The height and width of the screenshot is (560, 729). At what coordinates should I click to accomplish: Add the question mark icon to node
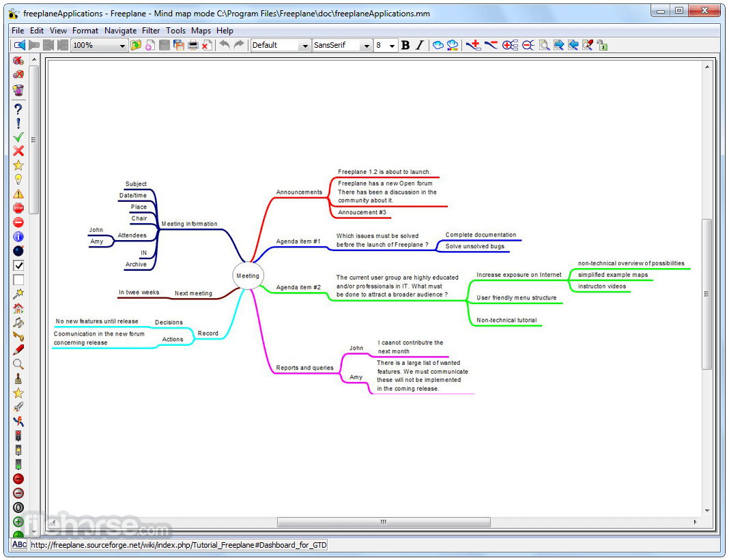[18, 109]
